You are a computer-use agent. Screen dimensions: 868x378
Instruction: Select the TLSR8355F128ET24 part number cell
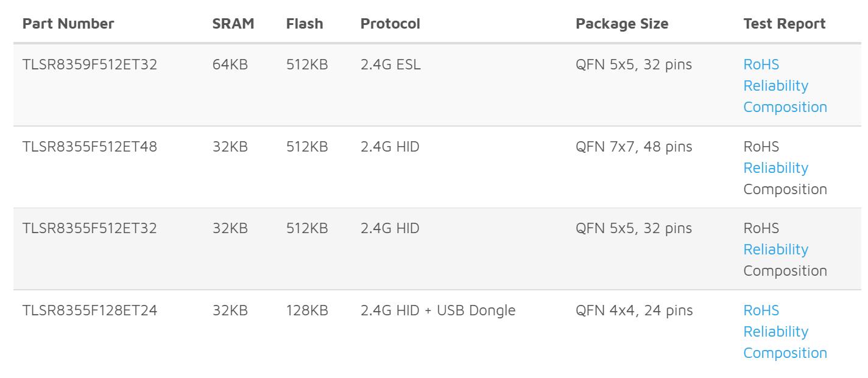point(90,310)
